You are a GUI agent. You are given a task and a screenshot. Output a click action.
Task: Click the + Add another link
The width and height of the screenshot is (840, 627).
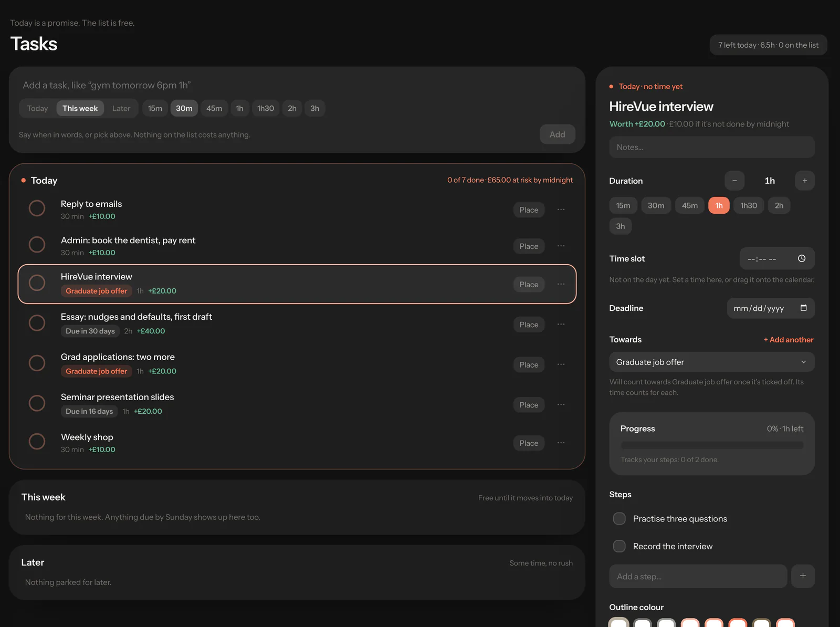tap(789, 340)
